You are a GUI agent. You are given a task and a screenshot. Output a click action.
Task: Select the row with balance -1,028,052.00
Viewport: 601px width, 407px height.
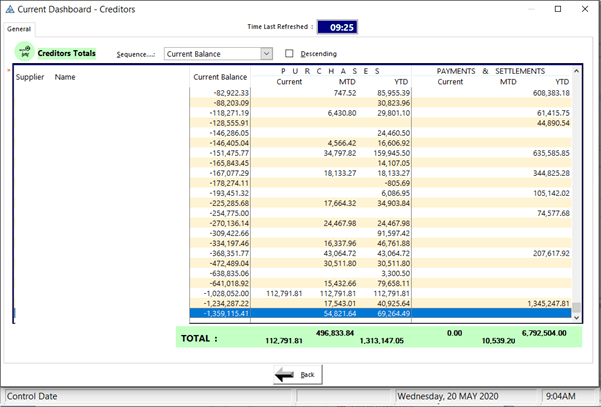(x=380, y=293)
